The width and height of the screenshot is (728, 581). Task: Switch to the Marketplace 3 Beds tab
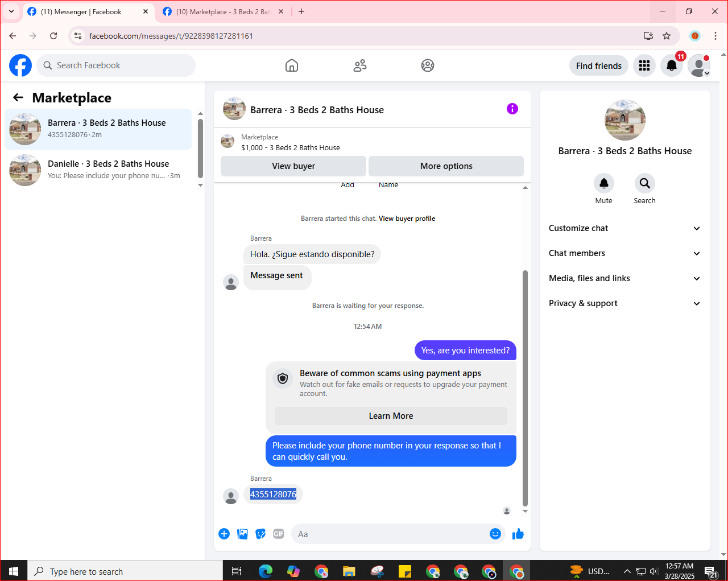click(x=223, y=11)
